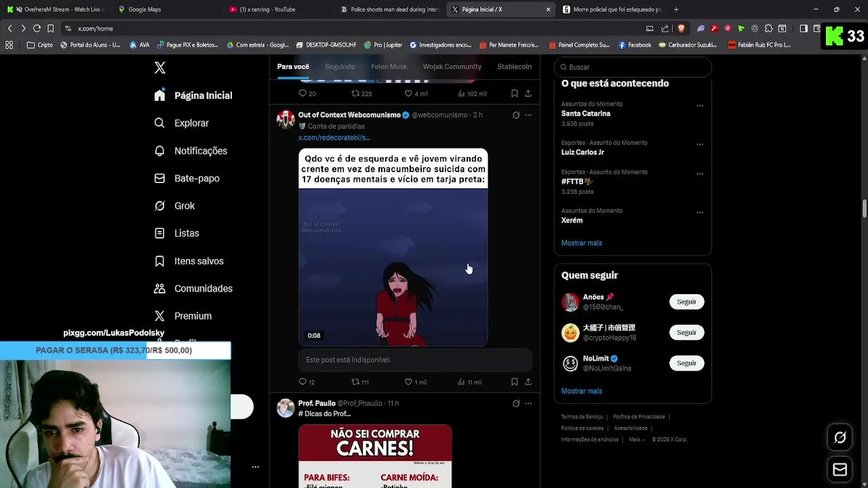Image resolution: width=868 pixels, height=488 pixels.
Task: Reply to the Webcomunismo post with 12 replies
Action: click(x=307, y=382)
